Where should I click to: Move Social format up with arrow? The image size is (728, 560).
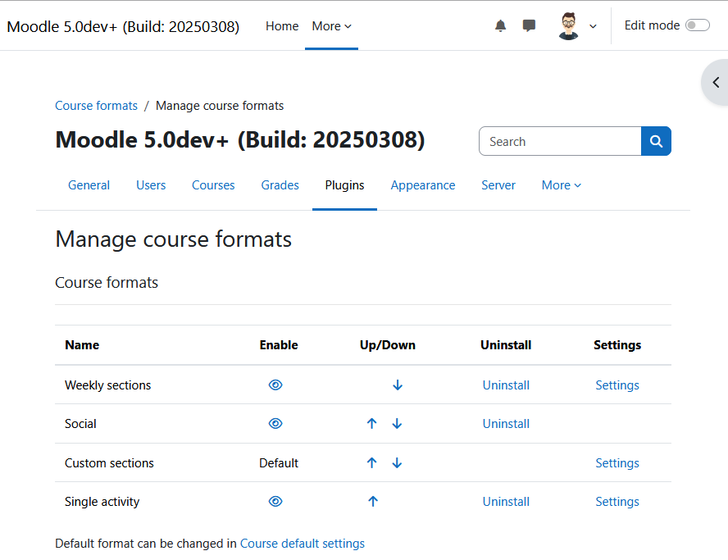[x=372, y=423]
